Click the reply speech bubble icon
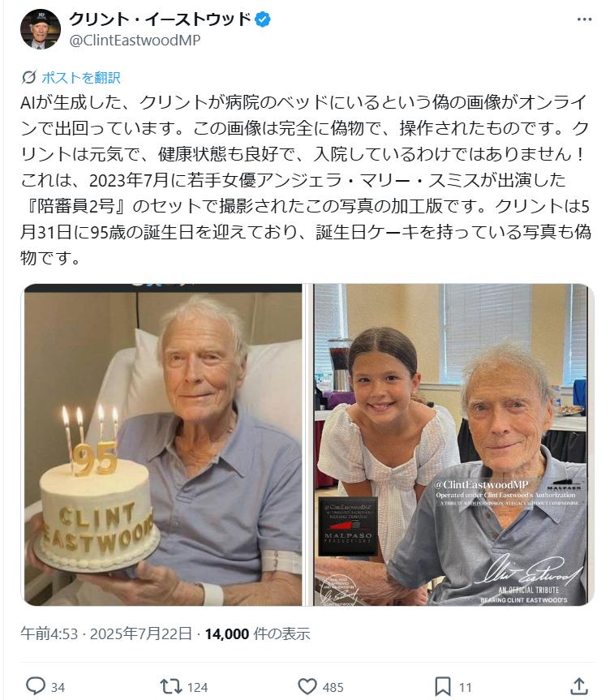The image size is (610, 700). click(35, 685)
